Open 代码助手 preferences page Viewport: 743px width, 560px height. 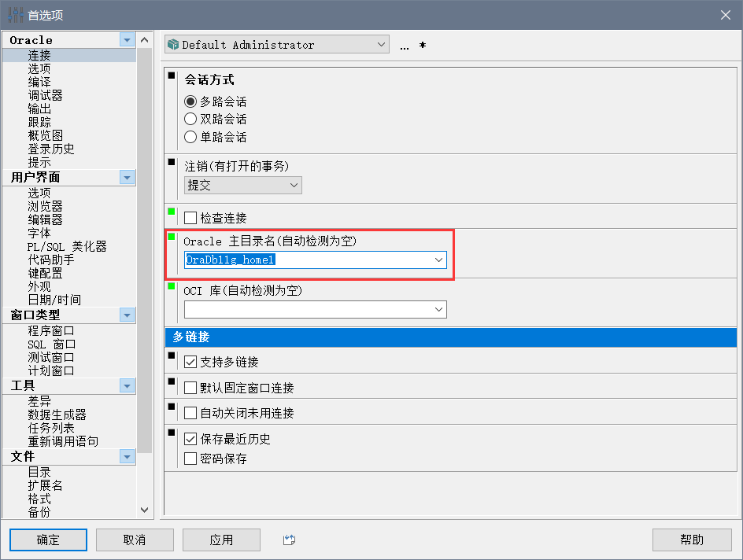pyautogui.click(x=51, y=260)
